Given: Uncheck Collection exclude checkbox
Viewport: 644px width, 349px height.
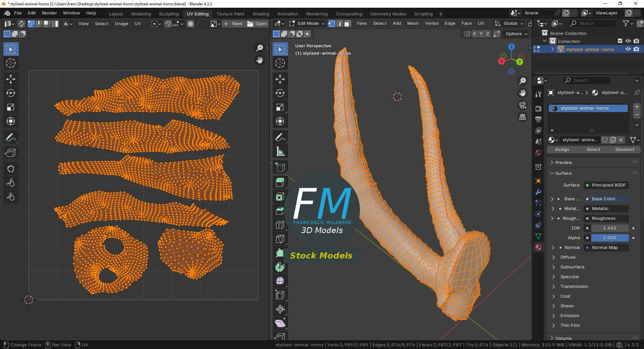Looking at the screenshot, I should [620, 41].
